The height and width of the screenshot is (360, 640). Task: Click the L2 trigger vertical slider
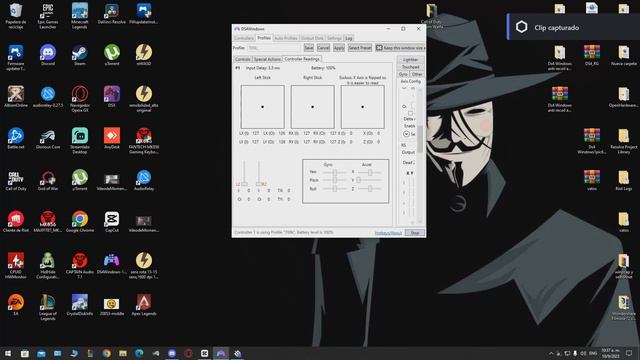tap(244, 173)
